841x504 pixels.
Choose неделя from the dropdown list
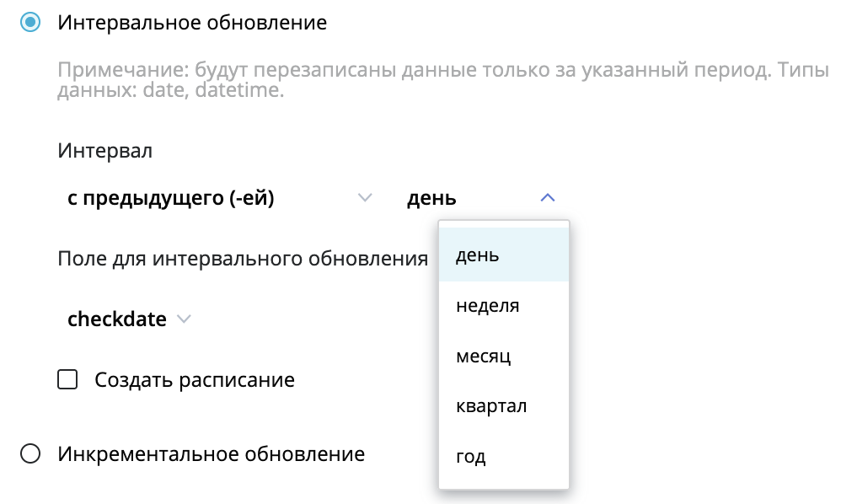pos(504,305)
